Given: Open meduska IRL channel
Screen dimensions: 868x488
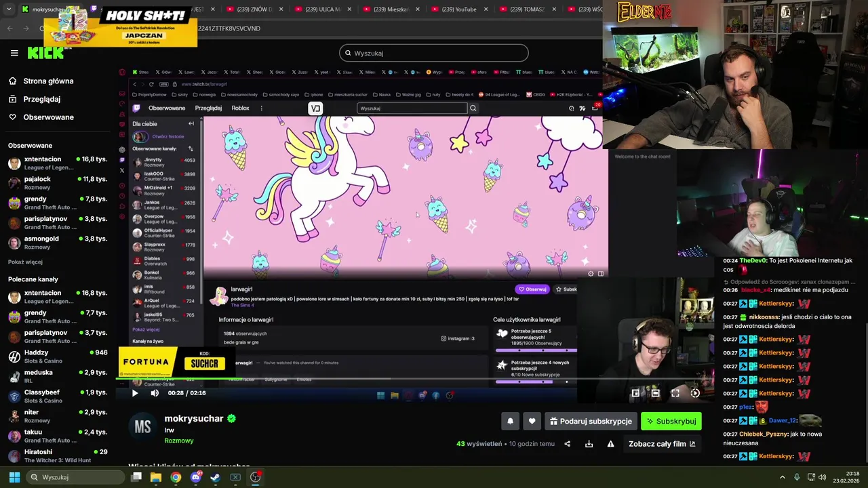Looking at the screenshot, I should coord(57,376).
